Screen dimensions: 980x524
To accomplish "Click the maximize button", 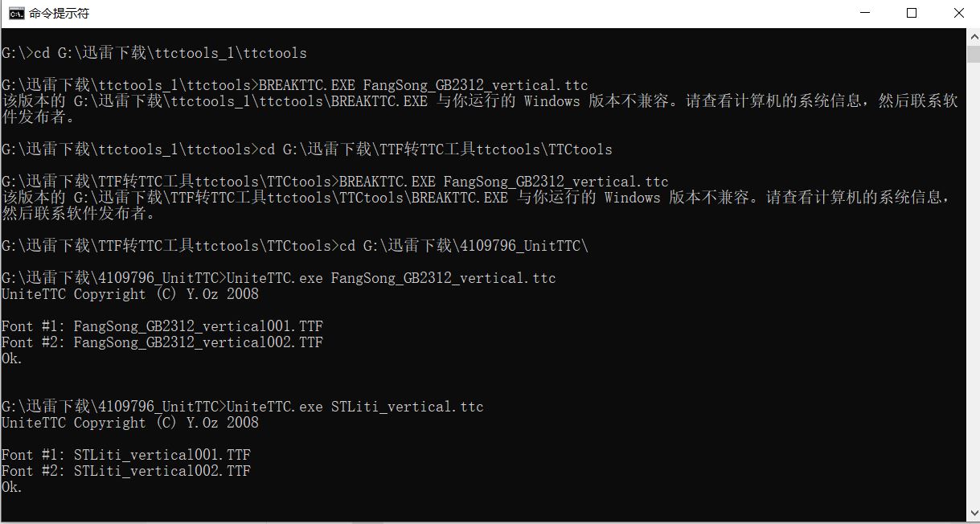I will (x=911, y=12).
